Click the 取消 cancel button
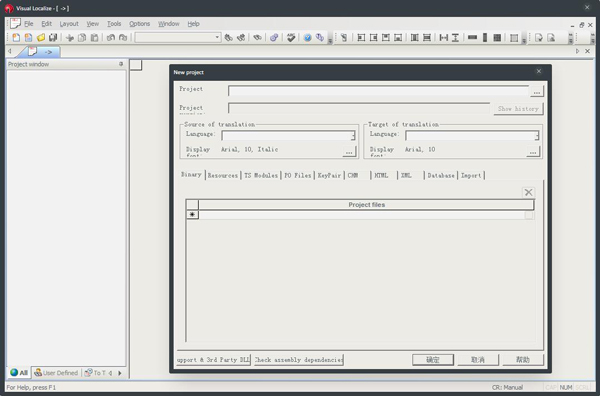Viewport: 600px width, 396px height. tap(478, 360)
